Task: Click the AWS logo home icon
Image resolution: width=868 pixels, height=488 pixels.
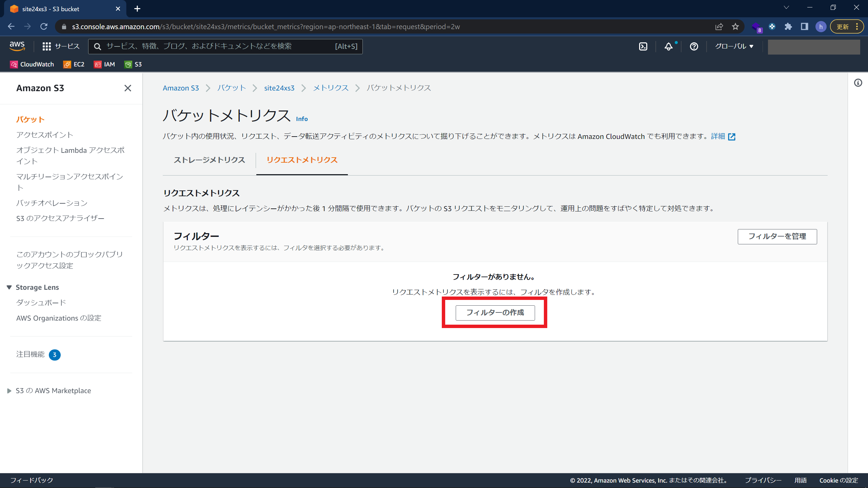Action: (17, 46)
